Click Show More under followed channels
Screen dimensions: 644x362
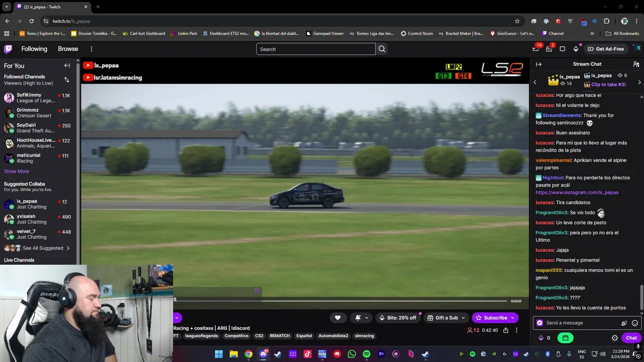[17, 171]
